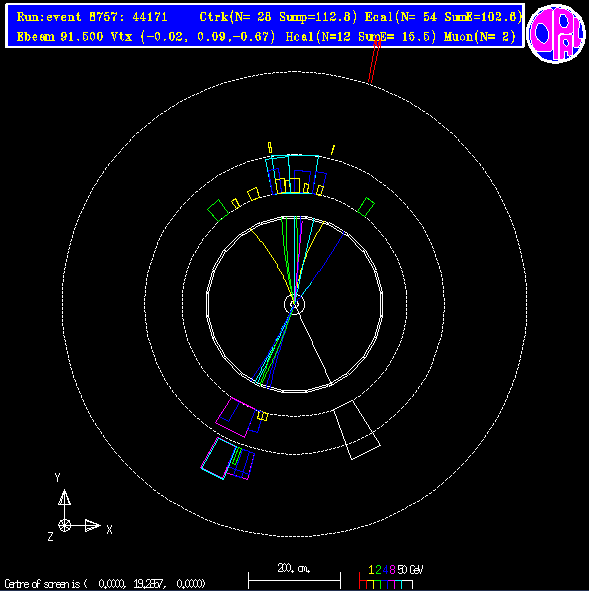The image size is (589, 591).
Task: Pick the large white calorimeter cluster box
Action: pyautogui.click(x=357, y=430)
